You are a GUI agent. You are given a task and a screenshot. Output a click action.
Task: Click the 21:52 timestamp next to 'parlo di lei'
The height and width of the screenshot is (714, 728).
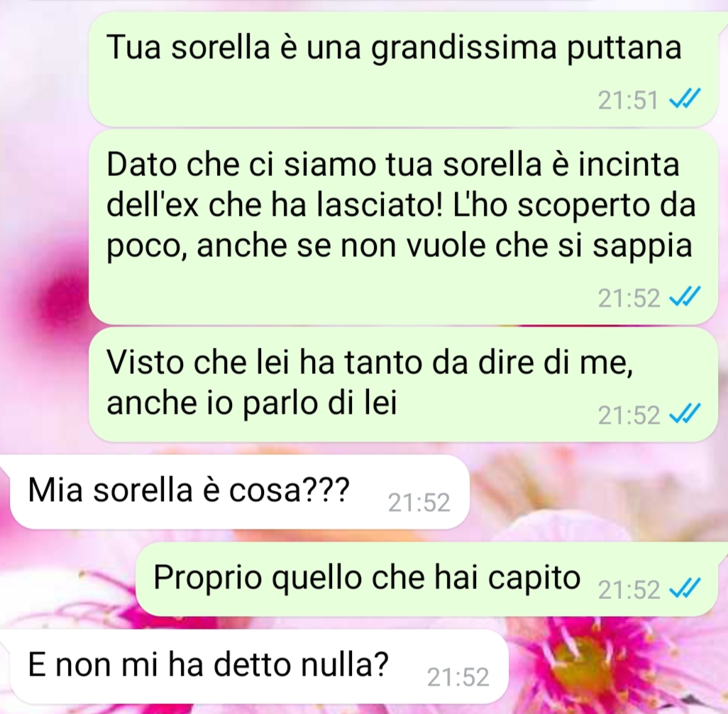coord(629,414)
